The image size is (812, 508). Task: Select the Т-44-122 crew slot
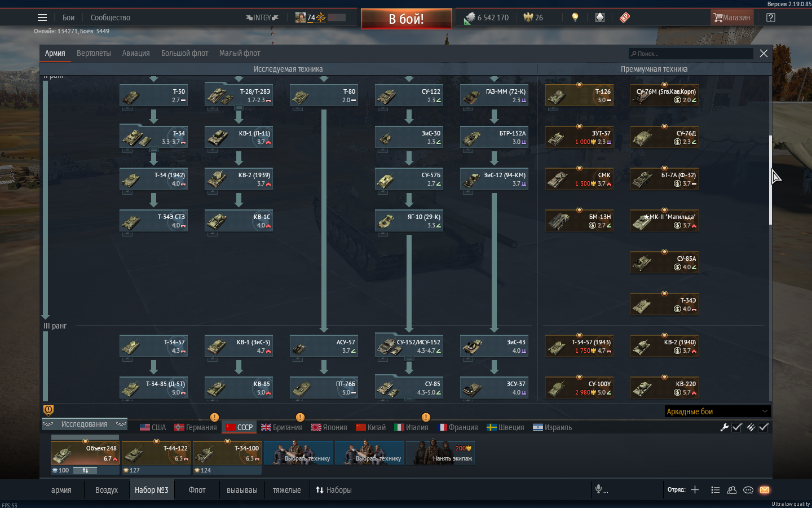pos(156,453)
